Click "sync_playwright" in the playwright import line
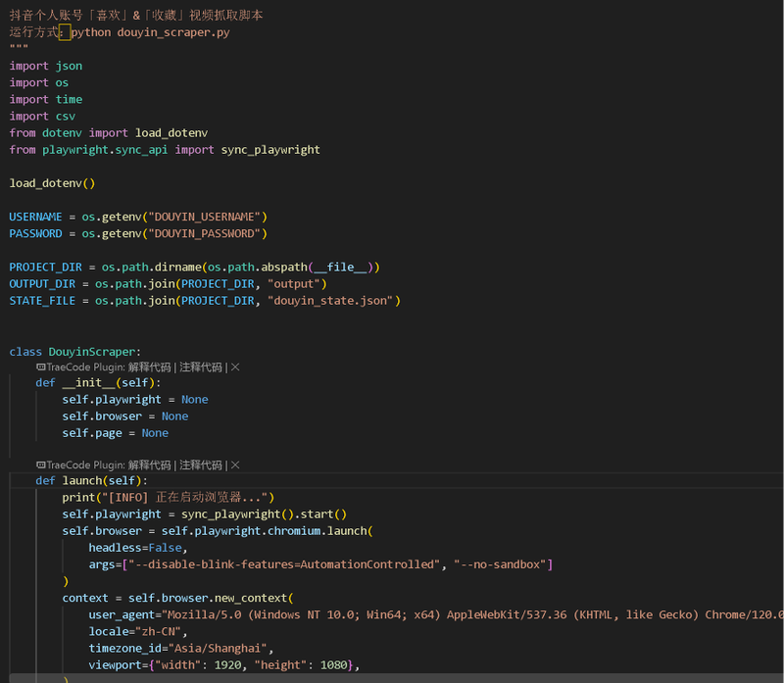Image resolution: width=784 pixels, height=683 pixels. [x=270, y=150]
